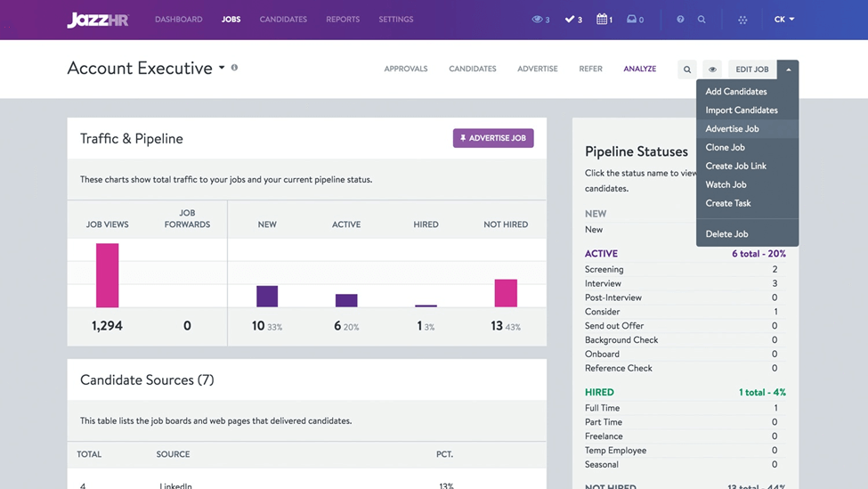Open the dotted apps icon in header
This screenshot has width=868, height=489.
tap(742, 20)
